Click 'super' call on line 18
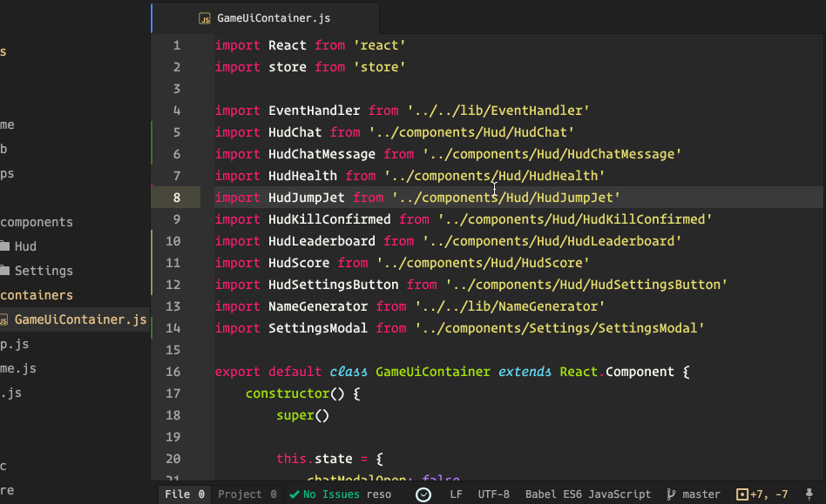 tap(295, 415)
